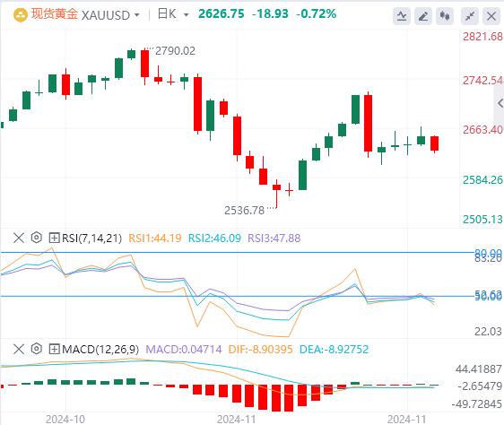Open the XAUUSD symbol dropdown

[x=137, y=15]
